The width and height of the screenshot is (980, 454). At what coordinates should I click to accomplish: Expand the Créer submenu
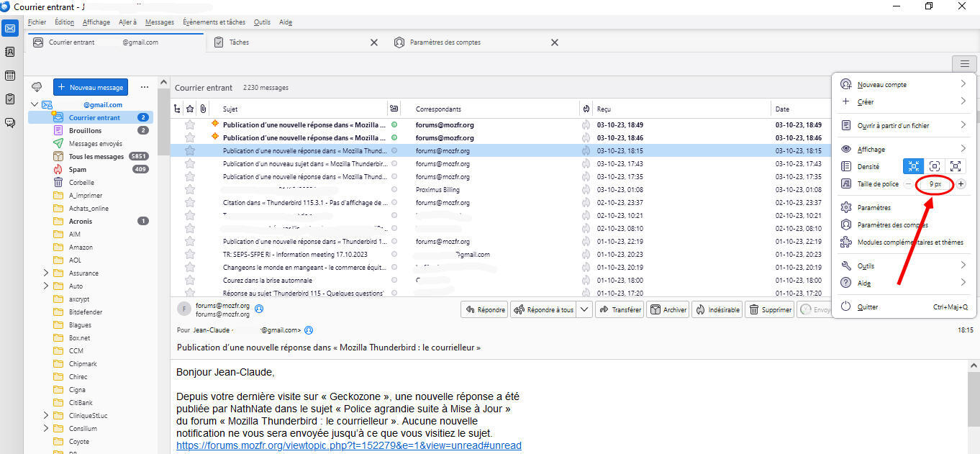point(963,101)
